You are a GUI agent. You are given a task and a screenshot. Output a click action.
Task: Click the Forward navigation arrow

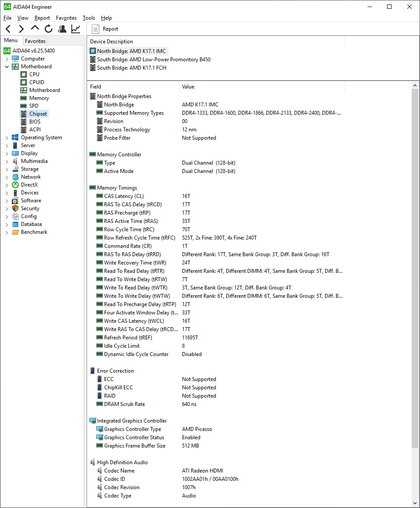(21, 29)
